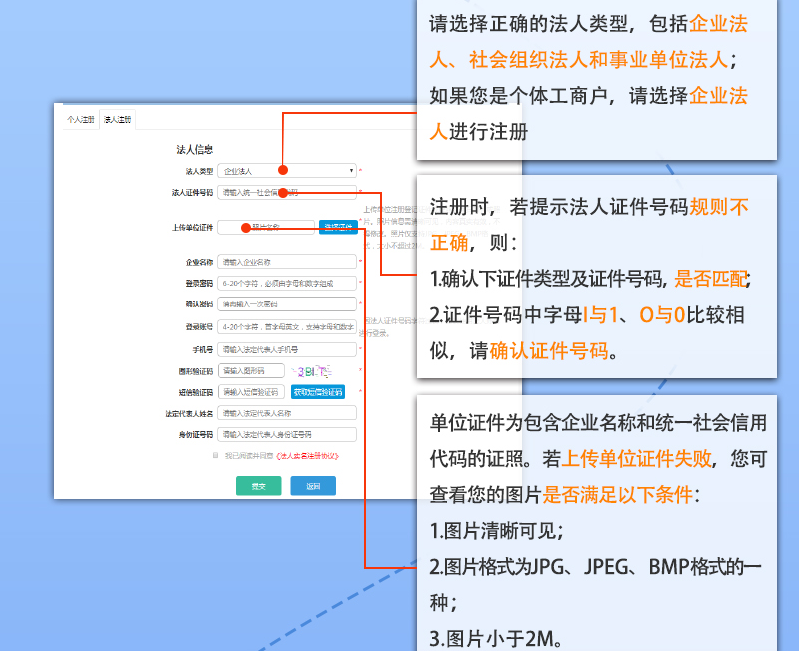
Task: Switch to the 个人注册 tab
Action: click(x=80, y=120)
